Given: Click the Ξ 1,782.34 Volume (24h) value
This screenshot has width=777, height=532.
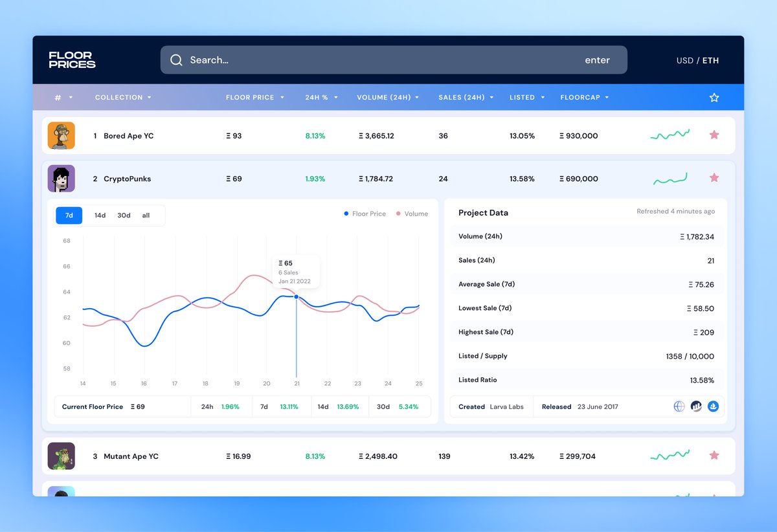Looking at the screenshot, I should point(697,237).
